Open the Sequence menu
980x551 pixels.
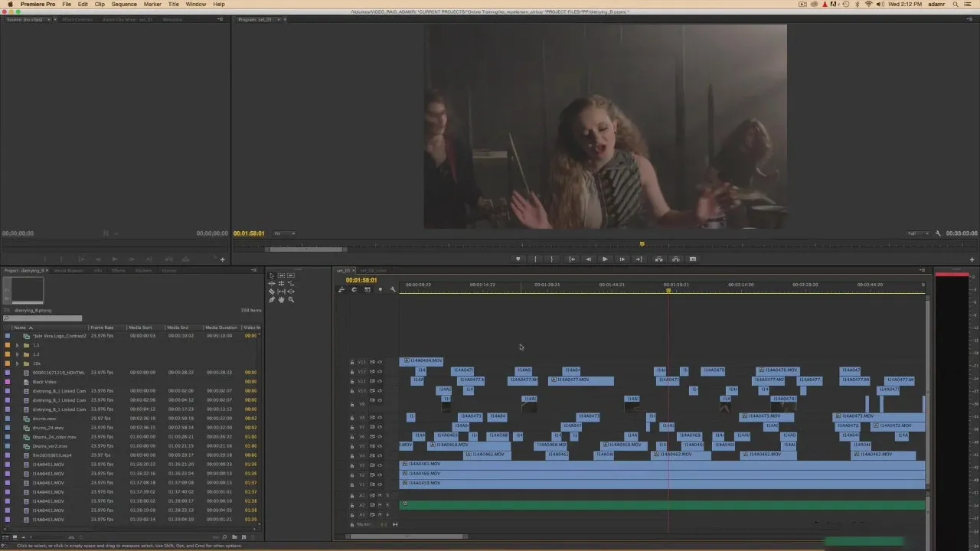pos(124,4)
